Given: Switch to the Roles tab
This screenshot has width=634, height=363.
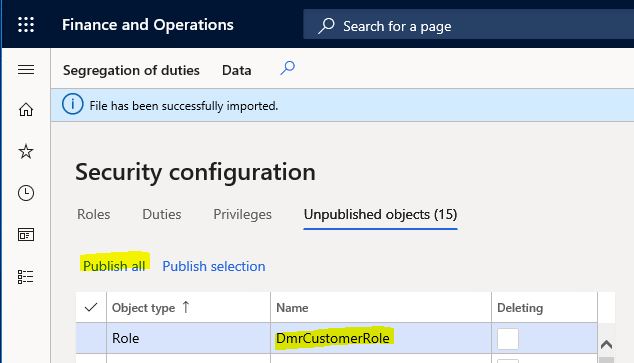Looking at the screenshot, I should click(93, 214).
